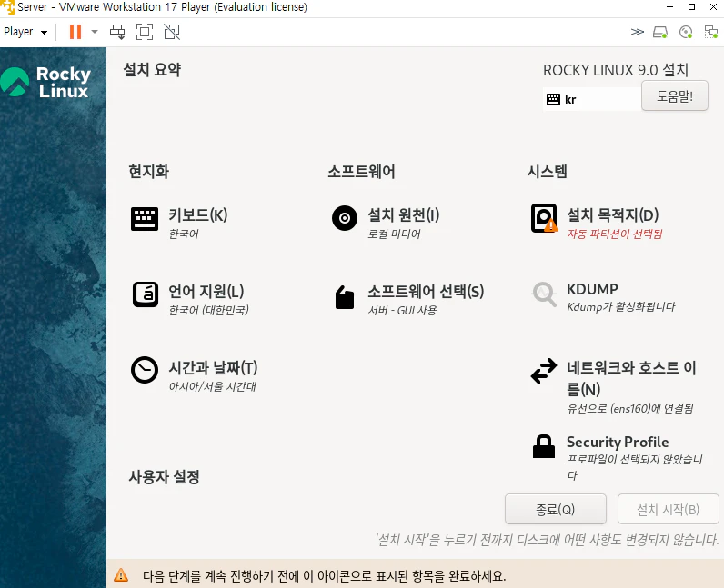Screen dimensions: 724x588
Task: Open 키보드(K) settings label
Action: click(x=197, y=215)
